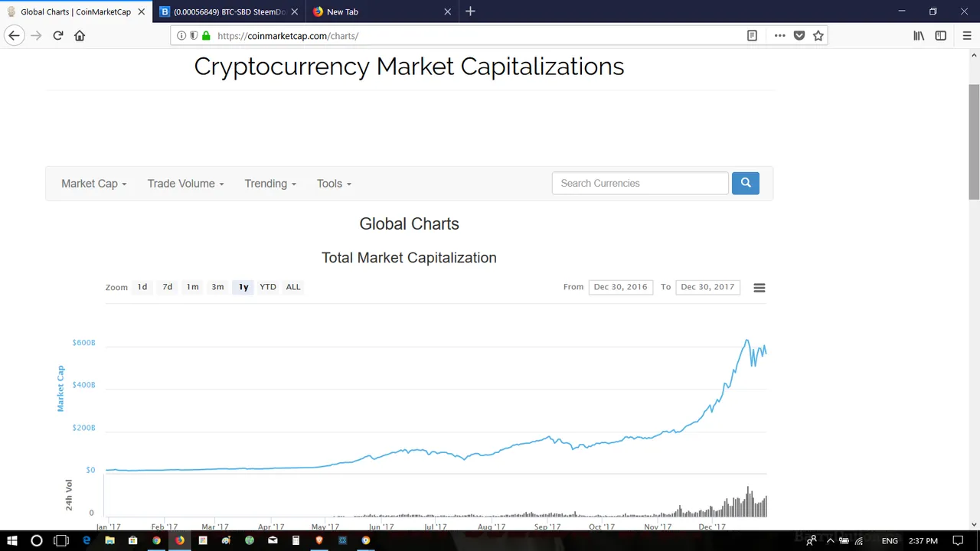This screenshot has height=551, width=980.
Task: Click the Search Currencies field
Action: click(x=640, y=183)
